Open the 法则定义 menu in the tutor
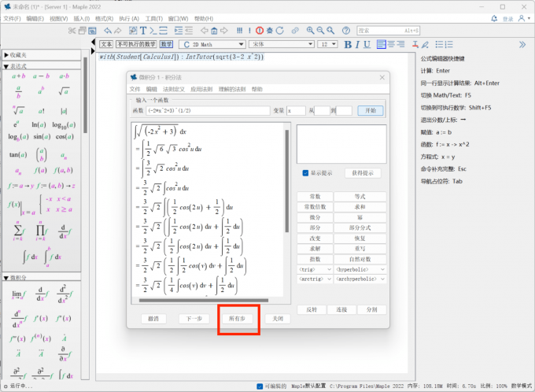535x392 pixels. (174, 89)
